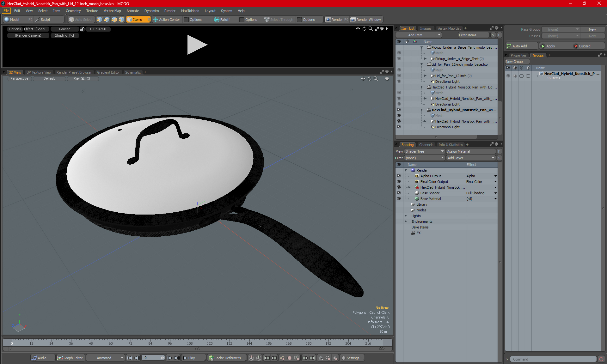607x364 pixels.
Task: Toggle visibility of Lid_for_Pan_12-inch item
Action: [x=399, y=76]
